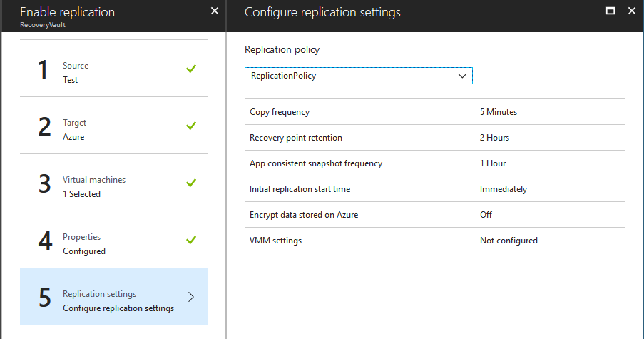The image size is (644, 339).
Task: Click the checkmark next to Virtual machines
Action: point(191,183)
